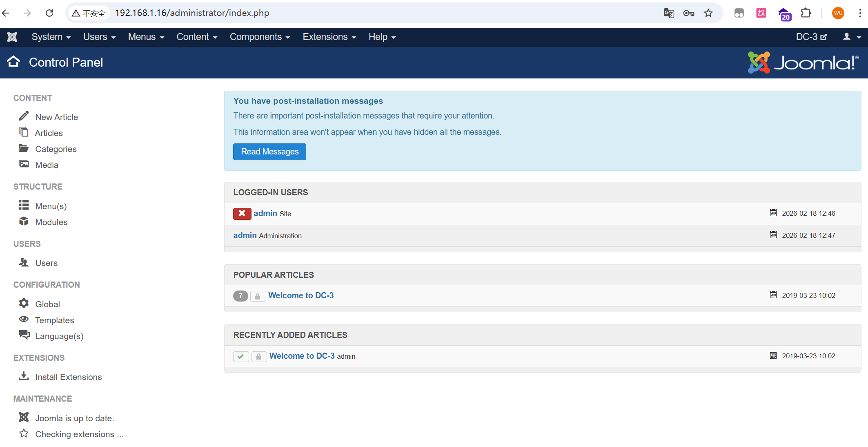
Task: Expand the Extensions dropdown menu
Action: coord(329,37)
